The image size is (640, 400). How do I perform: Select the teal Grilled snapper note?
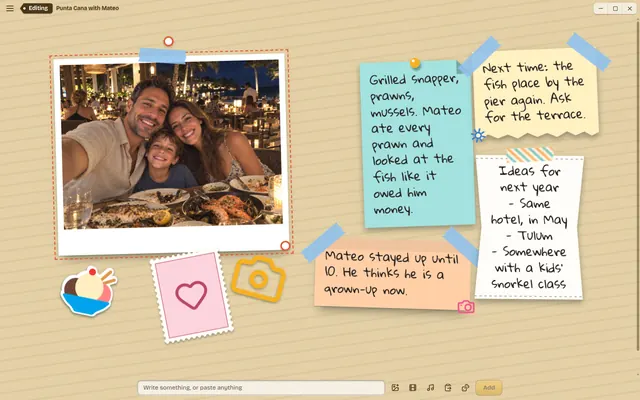tap(418, 144)
